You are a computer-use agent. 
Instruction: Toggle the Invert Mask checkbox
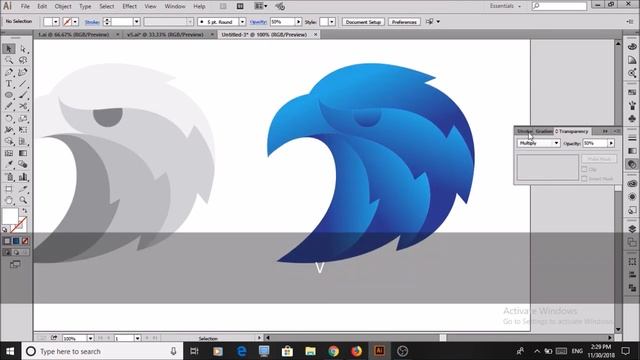pyautogui.click(x=584, y=179)
